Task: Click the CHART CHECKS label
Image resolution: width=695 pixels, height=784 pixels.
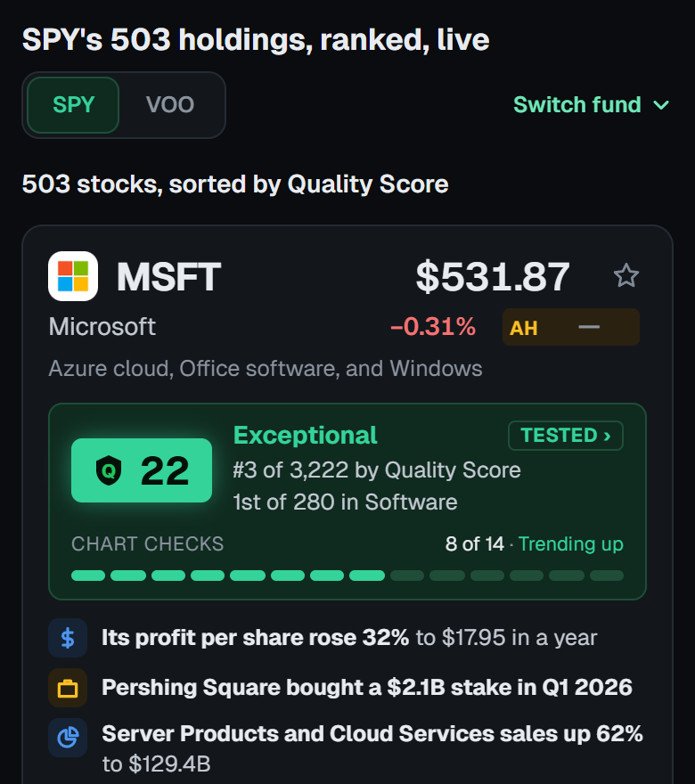Action: click(148, 544)
